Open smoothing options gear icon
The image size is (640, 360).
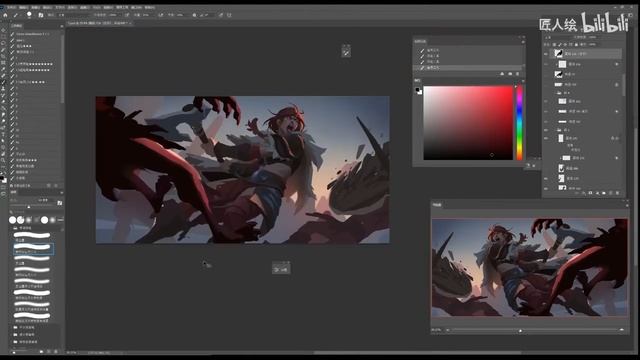pyautogui.click(x=194, y=15)
